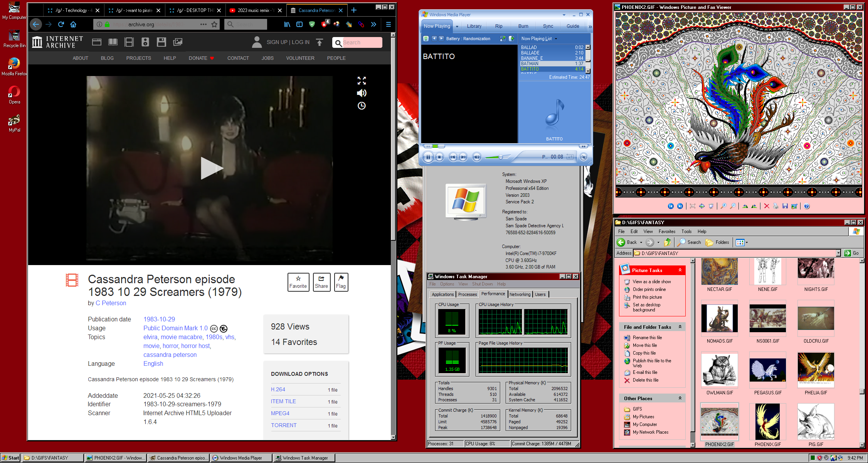Switch Media Player to skin mode
868x463 pixels.
[x=584, y=157]
